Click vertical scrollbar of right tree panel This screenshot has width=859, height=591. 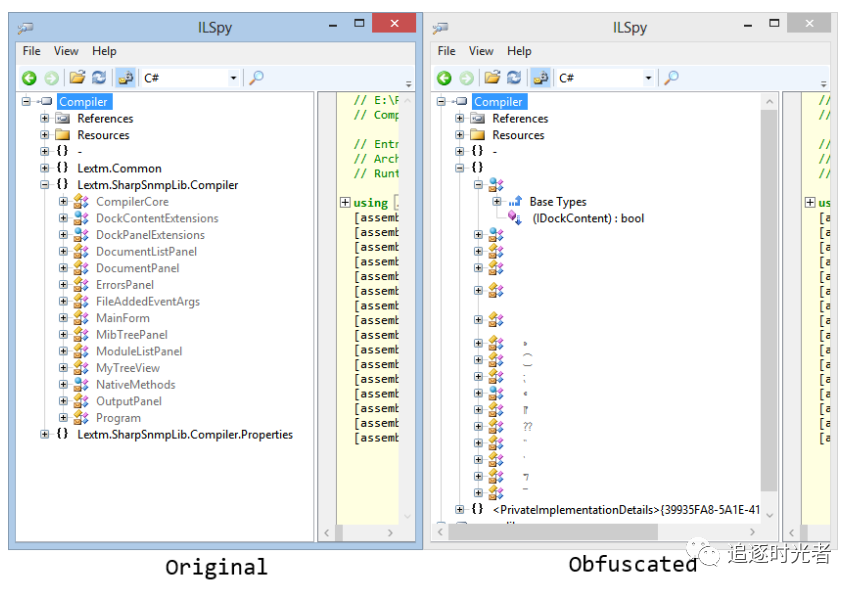click(x=768, y=300)
